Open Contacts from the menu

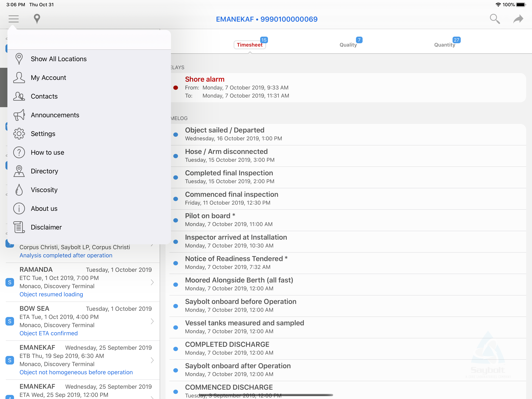pos(89,96)
